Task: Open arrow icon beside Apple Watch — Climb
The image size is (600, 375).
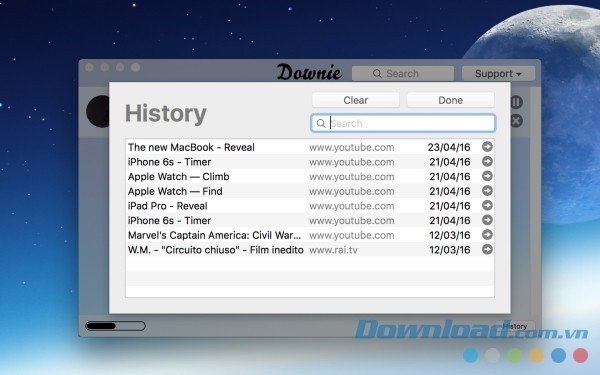Action: pos(487,176)
